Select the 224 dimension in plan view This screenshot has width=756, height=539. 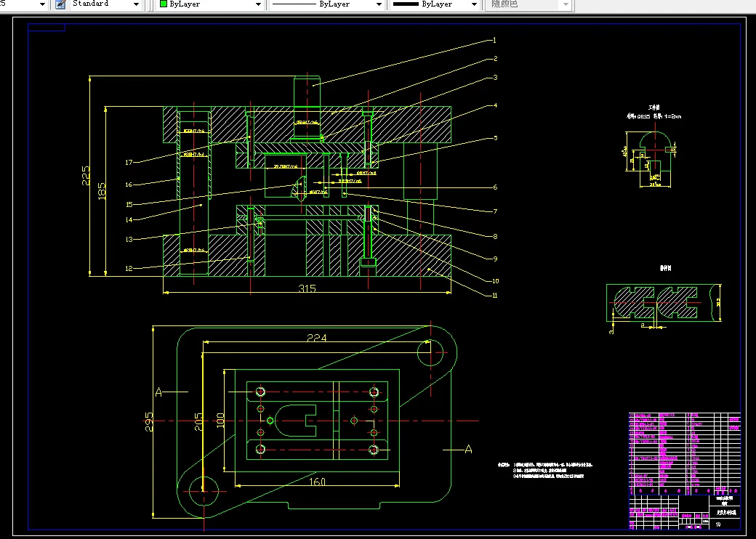(317, 338)
